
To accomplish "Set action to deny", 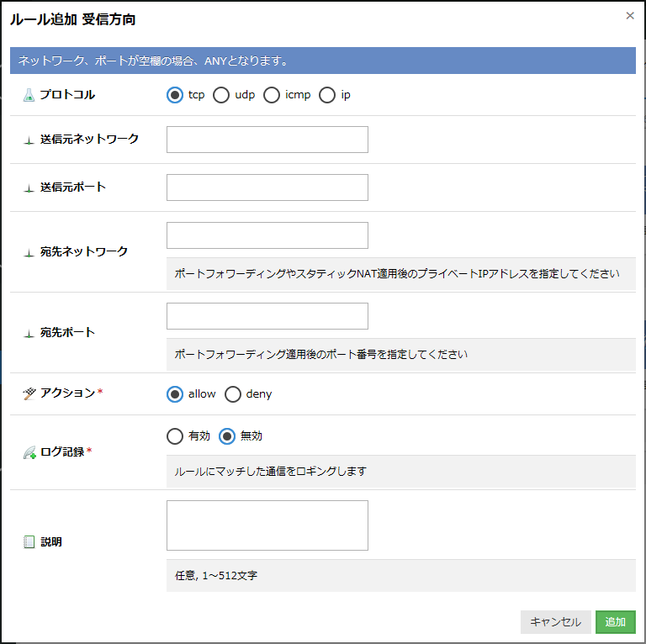I will (x=233, y=393).
